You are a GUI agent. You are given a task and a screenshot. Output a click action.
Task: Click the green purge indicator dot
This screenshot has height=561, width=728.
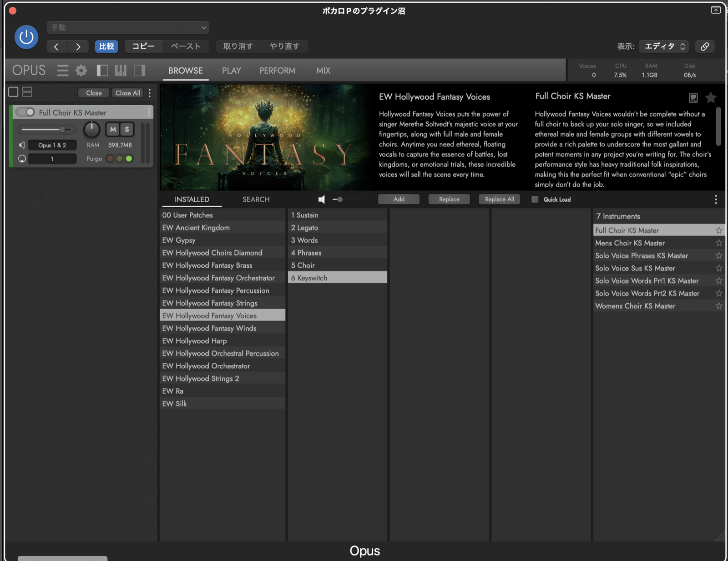point(129,158)
